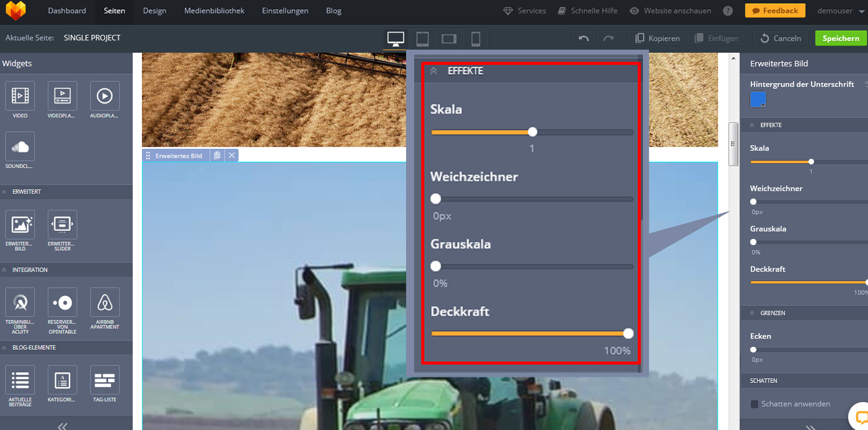The width and height of the screenshot is (868, 430).
Task: Select the Audioplayer widget icon
Action: 105,96
